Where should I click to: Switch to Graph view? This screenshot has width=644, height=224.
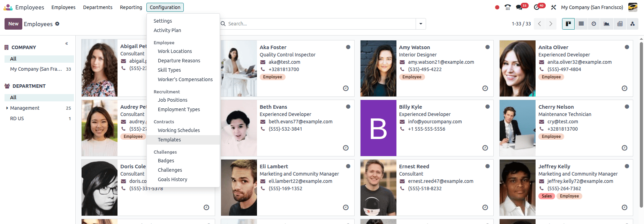607,24
